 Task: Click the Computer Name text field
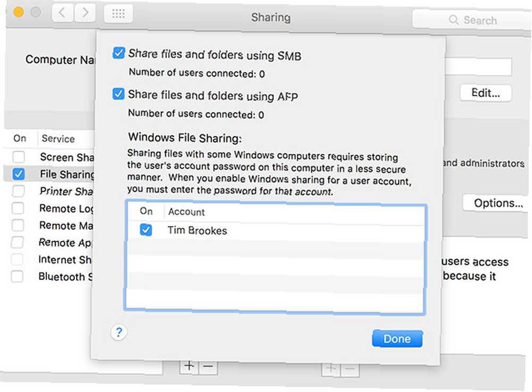point(478,67)
